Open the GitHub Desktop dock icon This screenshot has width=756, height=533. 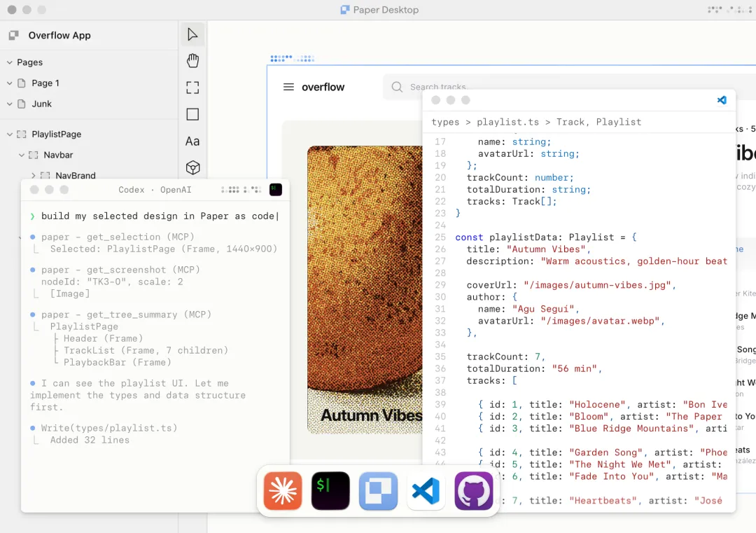pyautogui.click(x=474, y=491)
